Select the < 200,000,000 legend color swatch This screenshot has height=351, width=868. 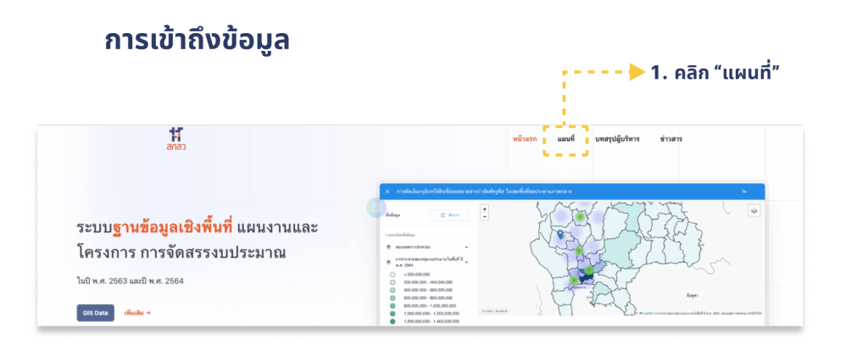[392, 275]
